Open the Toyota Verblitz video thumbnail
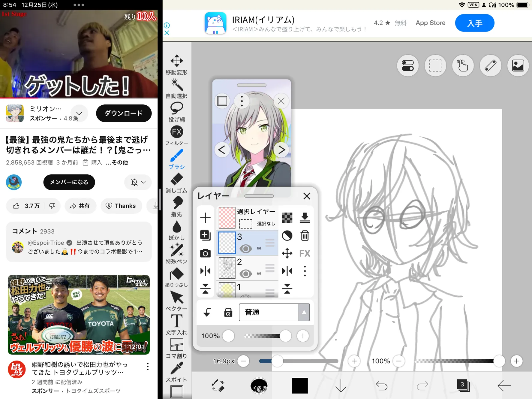This screenshot has height=399, width=532. tap(79, 315)
